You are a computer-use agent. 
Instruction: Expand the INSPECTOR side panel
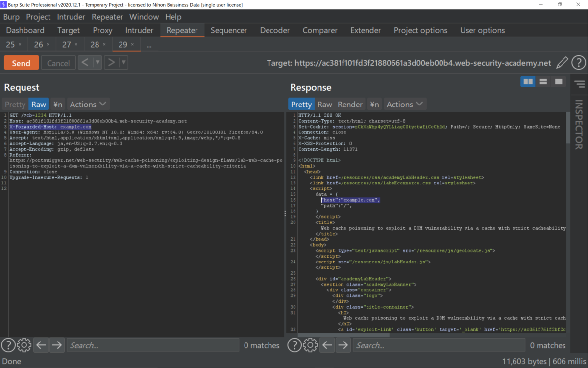tap(579, 124)
